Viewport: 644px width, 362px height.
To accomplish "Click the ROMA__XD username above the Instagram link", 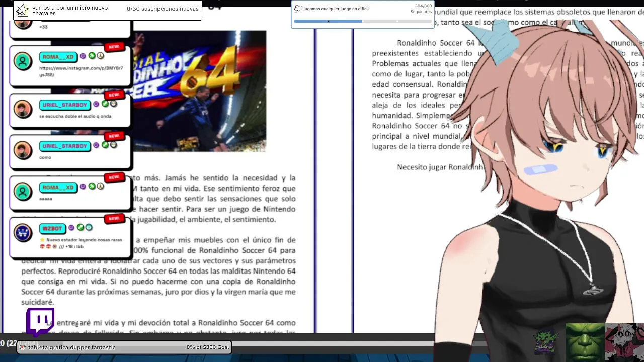I will (x=58, y=57).
